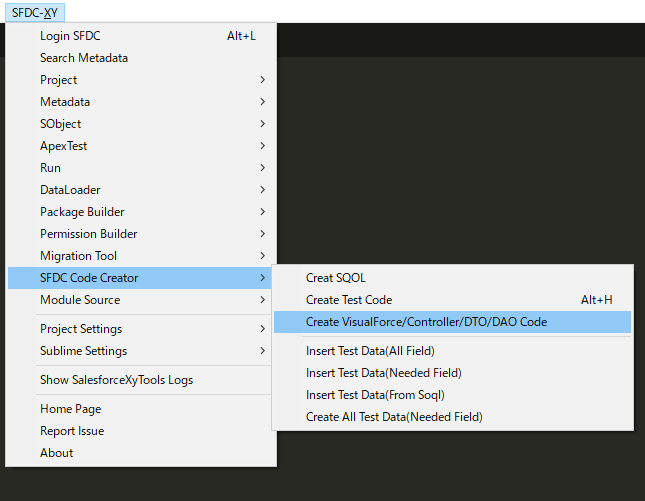
Task: Expand the arrow next to Project
Action: (x=262, y=80)
